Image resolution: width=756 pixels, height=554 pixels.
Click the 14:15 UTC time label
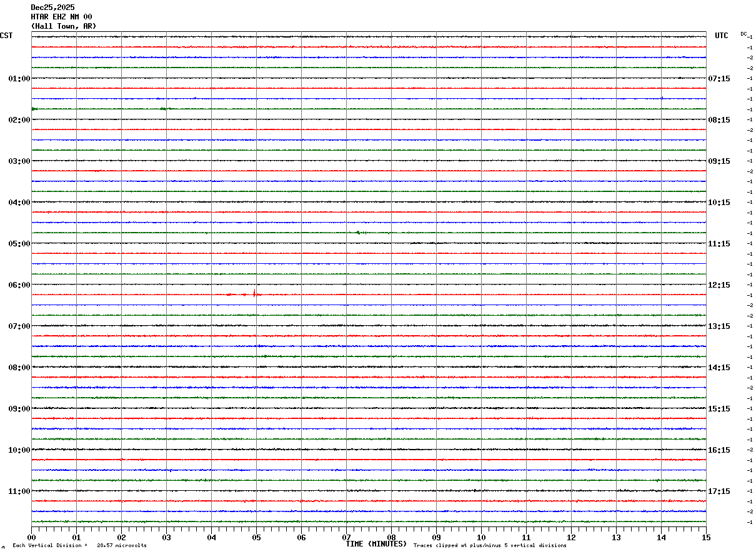(x=719, y=367)
